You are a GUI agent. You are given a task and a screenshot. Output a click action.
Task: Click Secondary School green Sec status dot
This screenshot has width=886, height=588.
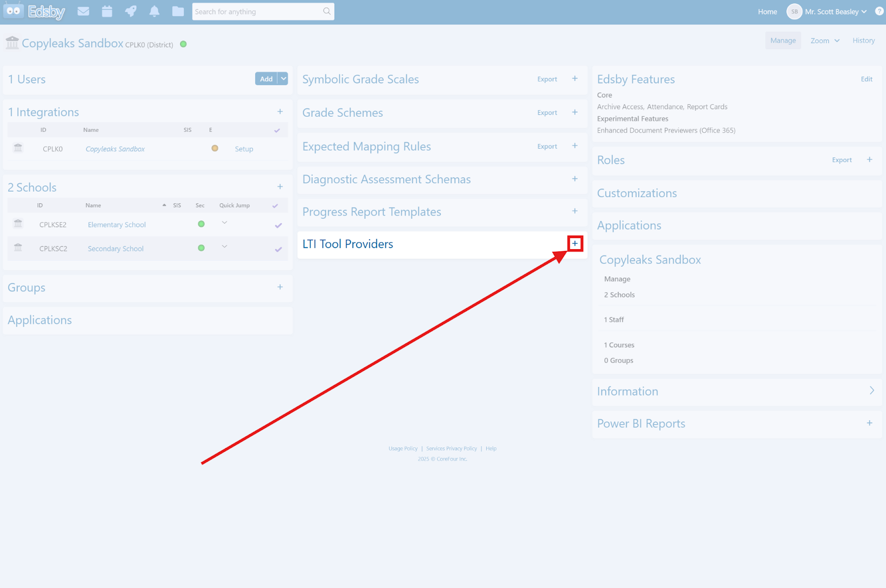pos(201,248)
